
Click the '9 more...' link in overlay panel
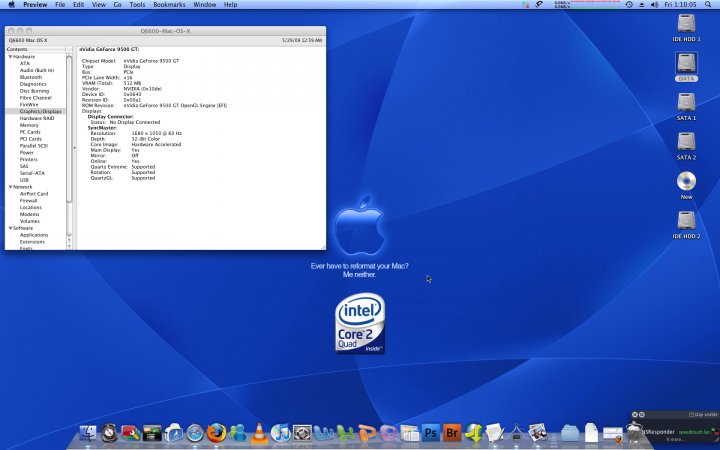(675, 439)
